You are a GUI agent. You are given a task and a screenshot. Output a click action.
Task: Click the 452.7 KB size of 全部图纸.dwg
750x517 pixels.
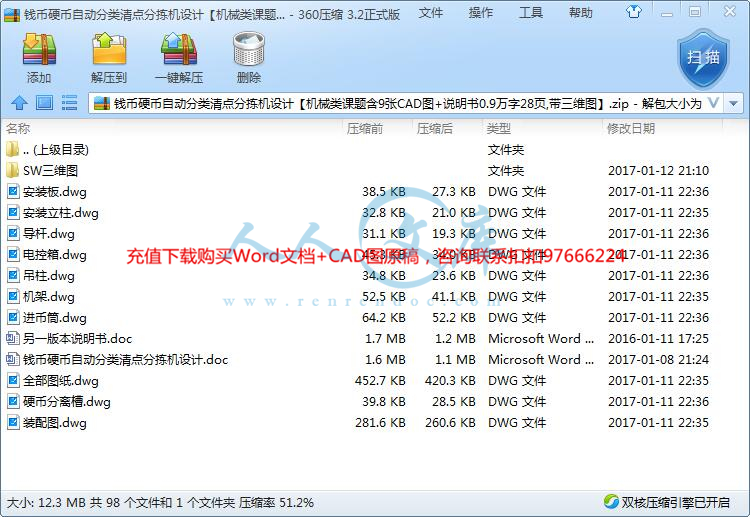coord(380,381)
